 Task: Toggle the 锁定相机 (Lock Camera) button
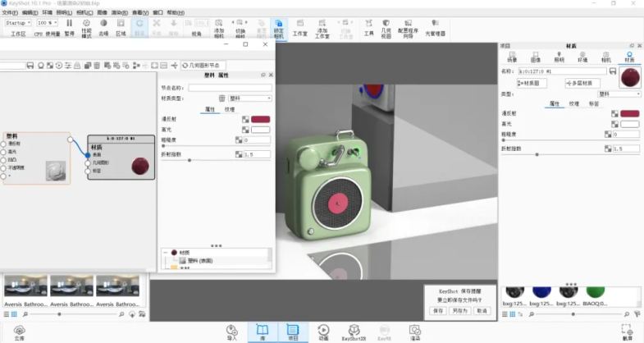pyautogui.click(x=278, y=30)
